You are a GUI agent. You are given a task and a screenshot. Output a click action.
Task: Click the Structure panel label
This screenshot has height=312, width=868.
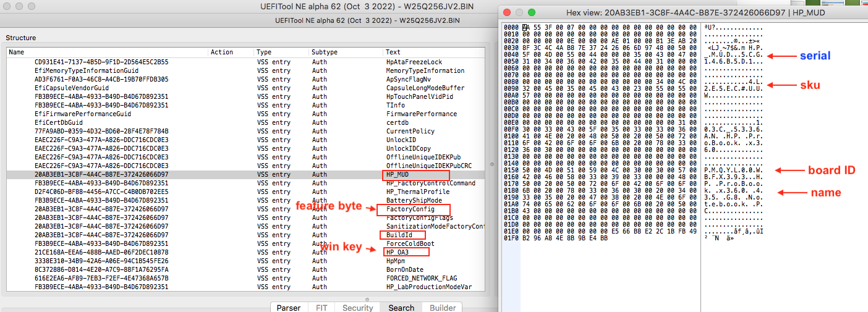(x=21, y=38)
